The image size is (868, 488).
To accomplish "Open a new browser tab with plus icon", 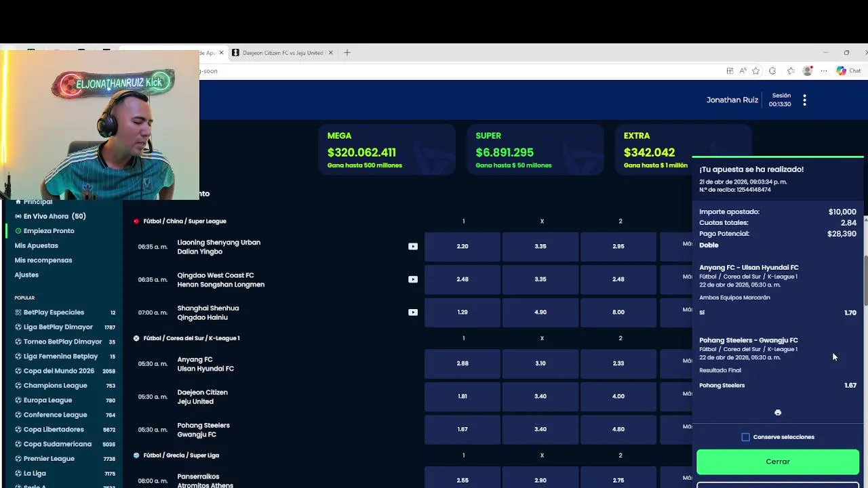I will (x=347, y=52).
